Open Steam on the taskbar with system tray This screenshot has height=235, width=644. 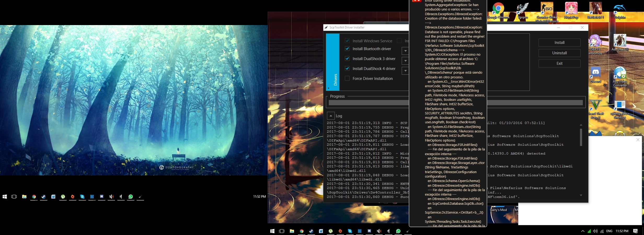311,231
